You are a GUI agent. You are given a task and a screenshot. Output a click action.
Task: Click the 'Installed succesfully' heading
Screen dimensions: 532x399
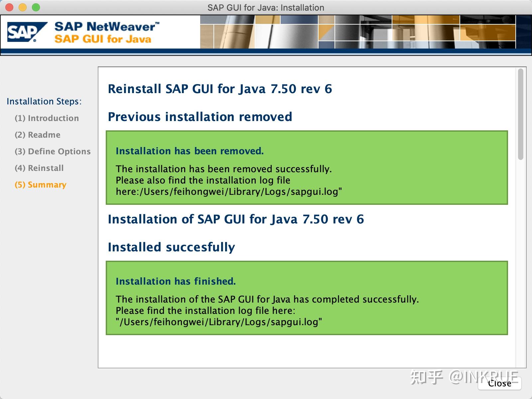[171, 247]
